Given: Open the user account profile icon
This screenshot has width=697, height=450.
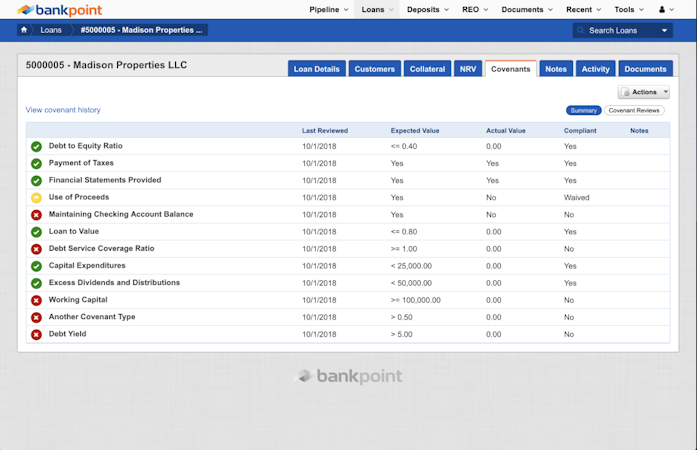Looking at the screenshot, I should pos(662,9).
